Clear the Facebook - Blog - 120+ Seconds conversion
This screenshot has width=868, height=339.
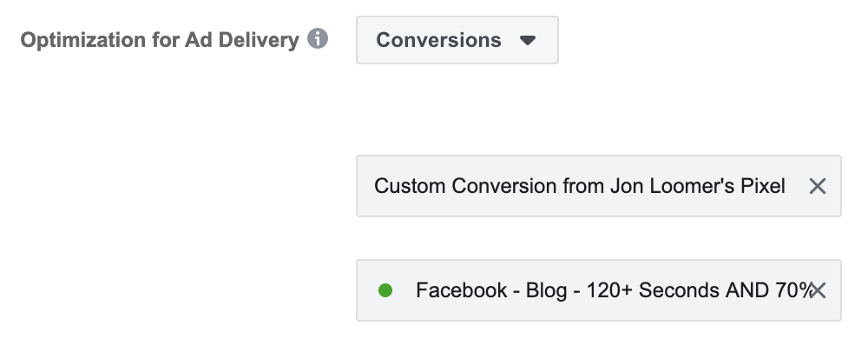[x=818, y=290]
